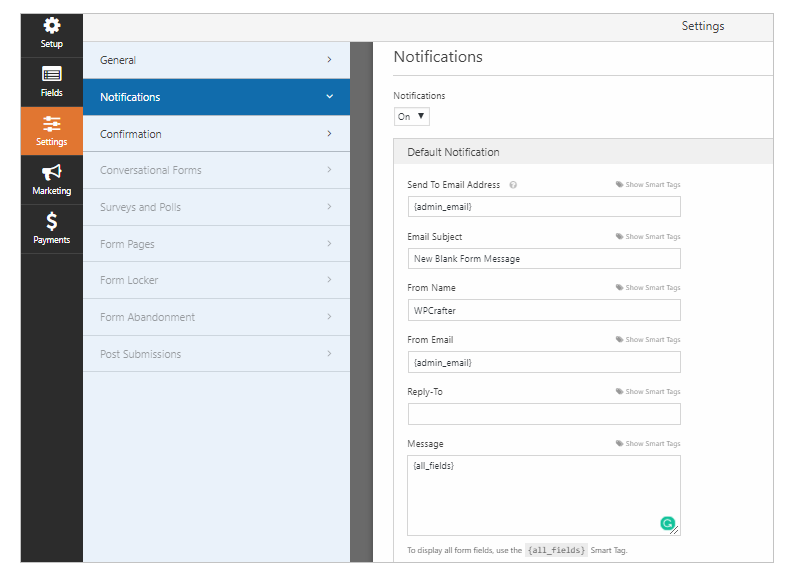The image size is (796, 580).
Task: Click the From Name input field
Action: [544, 310]
